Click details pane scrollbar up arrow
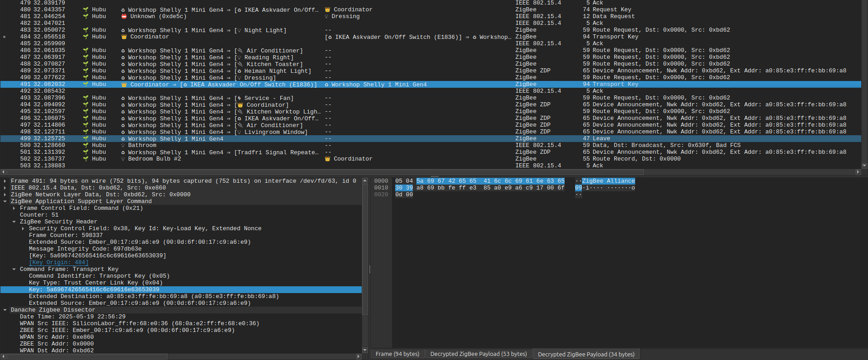The width and height of the screenshot is (868, 360). (365, 181)
